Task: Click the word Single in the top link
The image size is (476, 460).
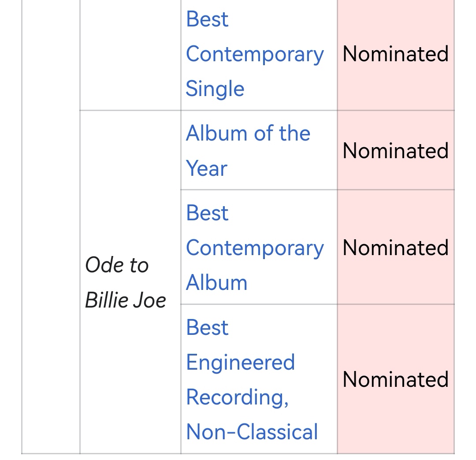Action: [x=215, y=89]
